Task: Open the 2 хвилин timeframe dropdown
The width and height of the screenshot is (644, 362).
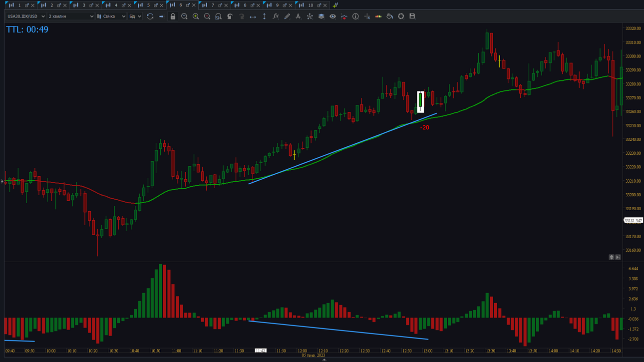Action: coord(71,16)
